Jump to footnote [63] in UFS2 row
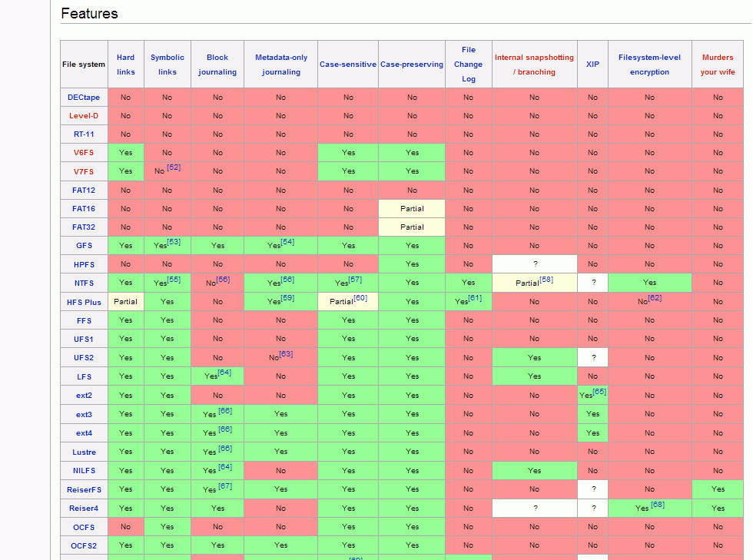Viewport: 753px width, 560px height. click(286, 354)
